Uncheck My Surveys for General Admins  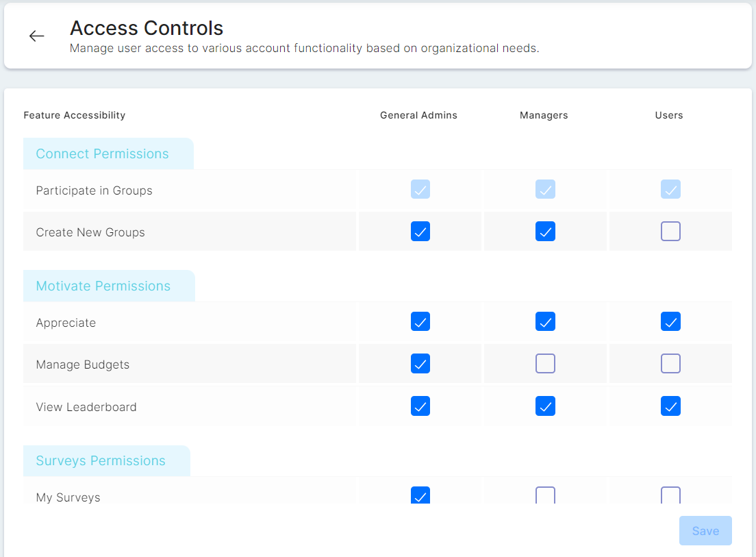420,495
